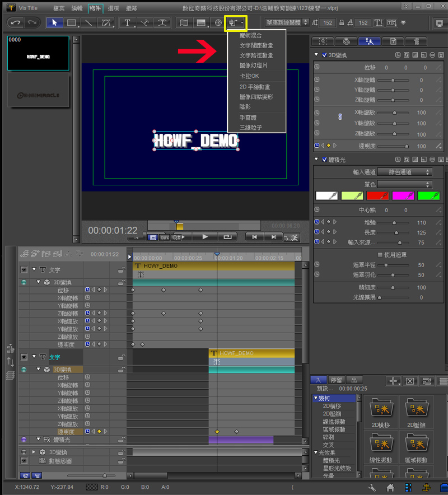Choose 2D 手繪動畫 from the dropdown menu
448x495 pixels.
coord(254,87)
